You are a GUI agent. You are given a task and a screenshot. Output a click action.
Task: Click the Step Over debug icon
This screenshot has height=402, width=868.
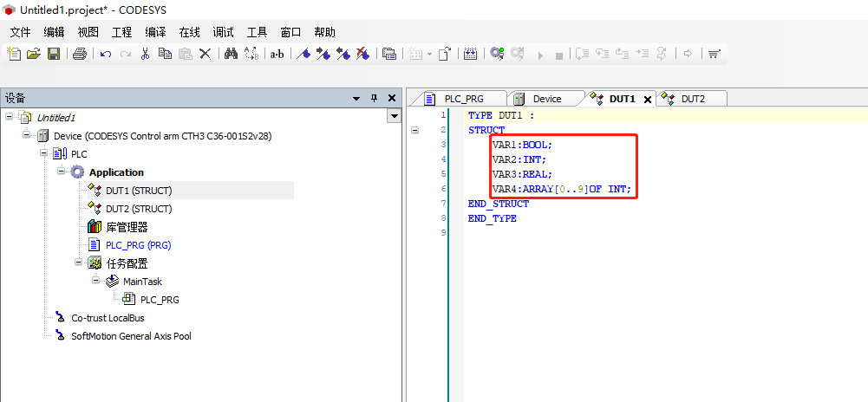[x=582, y=54]
